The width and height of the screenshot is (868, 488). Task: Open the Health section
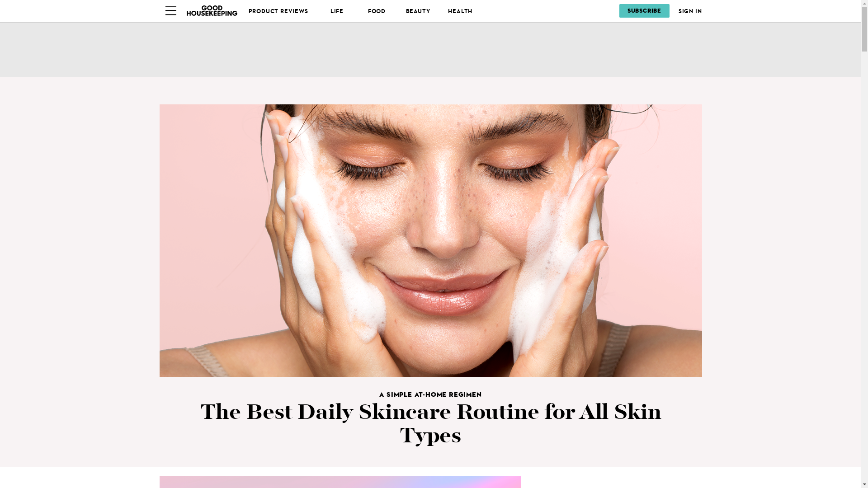[460, 11]
